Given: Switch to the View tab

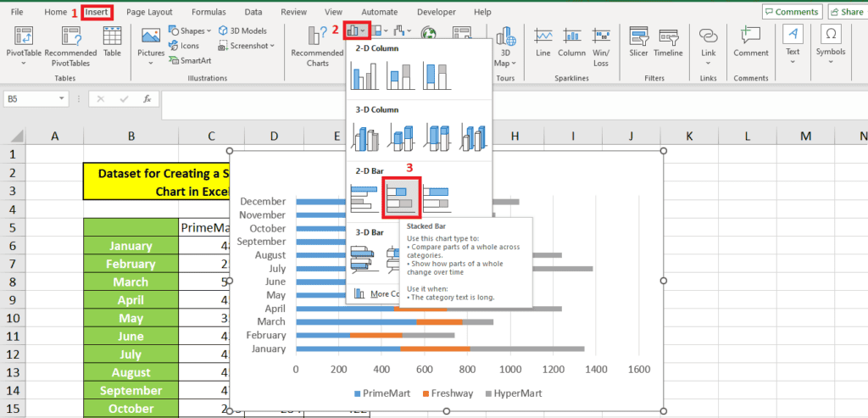Looking at the screenshot, I should click(x=334, y=12).
